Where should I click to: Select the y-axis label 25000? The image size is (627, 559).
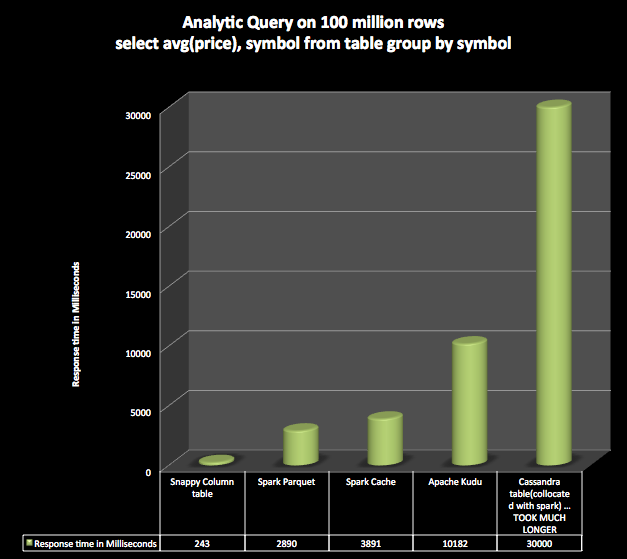[x=138, y=175]
